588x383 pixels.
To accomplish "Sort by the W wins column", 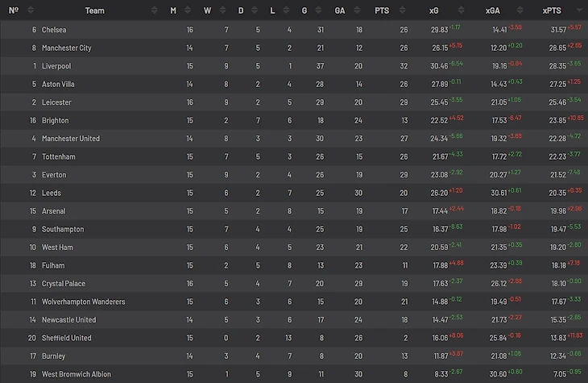I will point(207,10).
